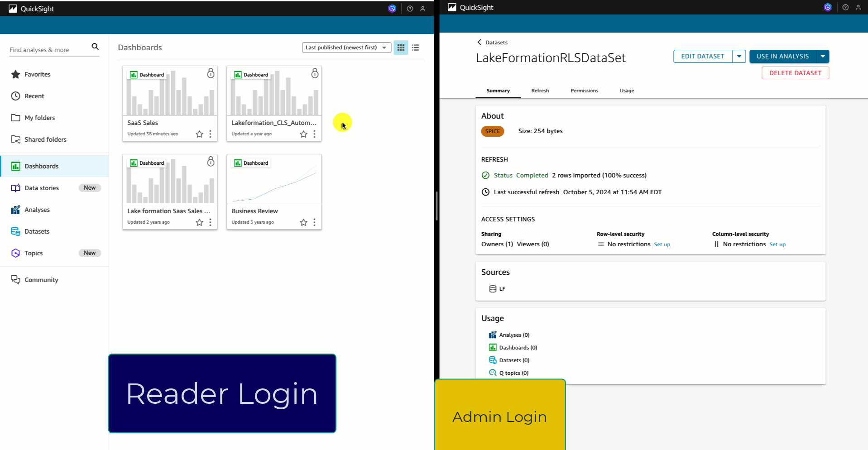Favorite the SaaS Sales dashboard star
Image resolution: width=868 pixels, height=450 pixels.
click(199, 134)
